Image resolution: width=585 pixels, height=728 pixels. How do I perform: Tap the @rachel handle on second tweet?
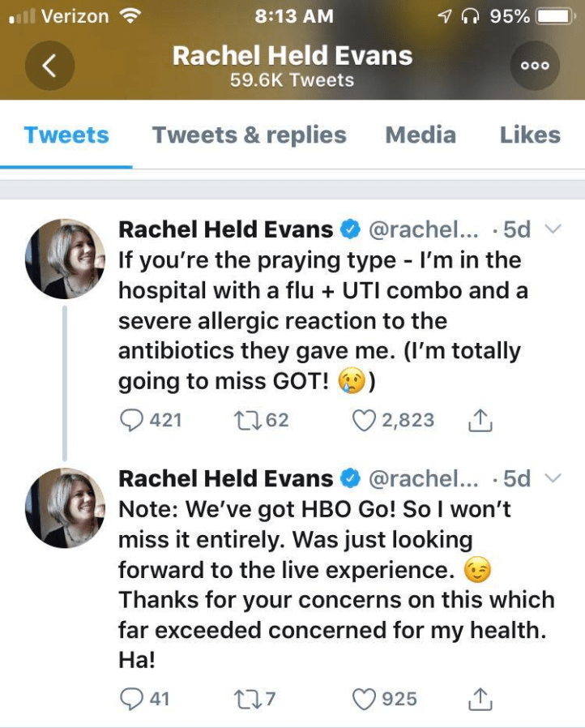(x=424, y=478)
